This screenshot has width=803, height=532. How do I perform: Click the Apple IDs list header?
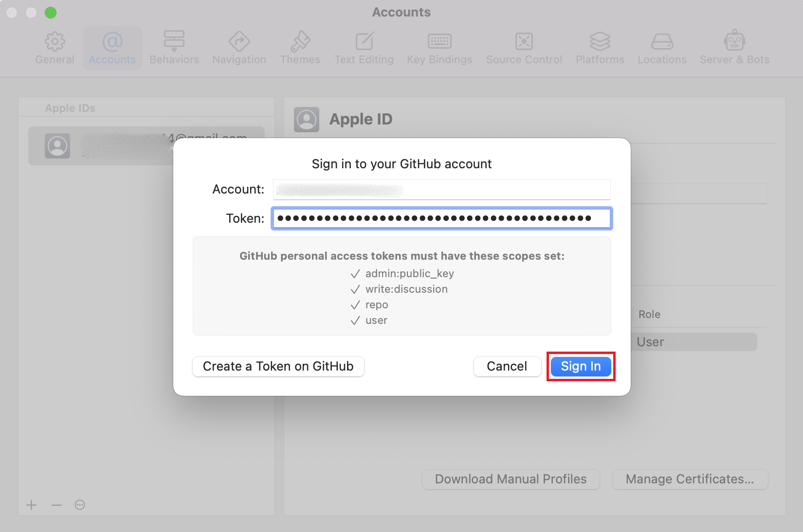(70, 108)
